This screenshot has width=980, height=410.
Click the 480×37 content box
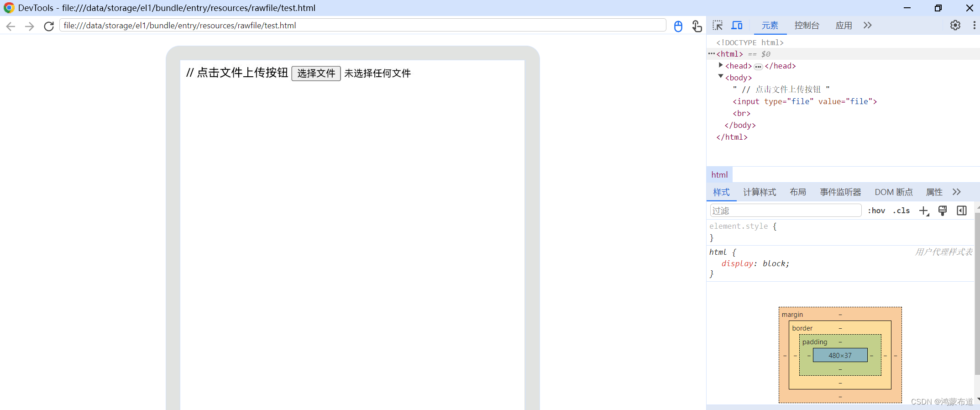pyautogui.click(x=840, y=355)
